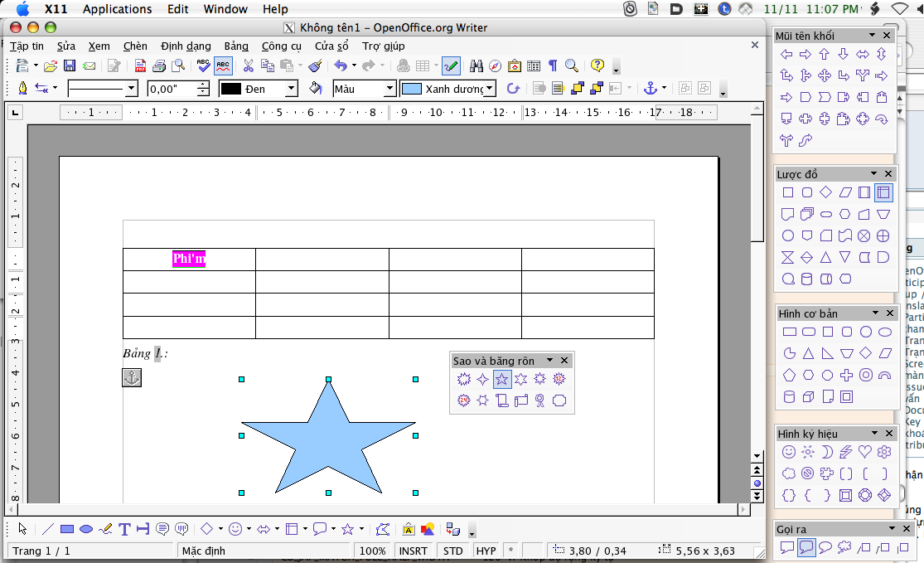The width and height of the screenshot is (924, 563).
Task: Toggle the 5-point star tool in Sao và băng rôn
Action: pyautogui.click(x=501, y=379)
